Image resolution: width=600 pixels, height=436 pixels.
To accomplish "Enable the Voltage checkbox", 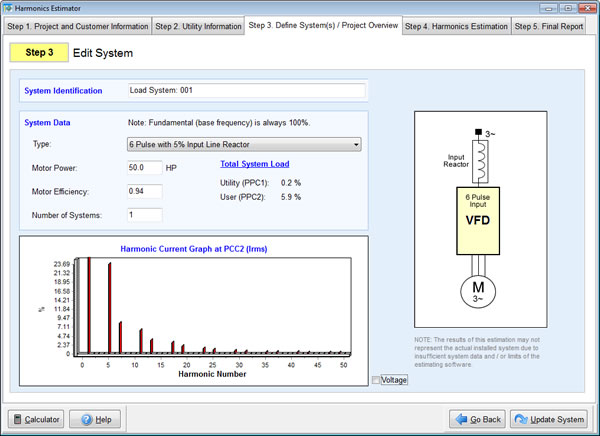I will pos(376,380).
